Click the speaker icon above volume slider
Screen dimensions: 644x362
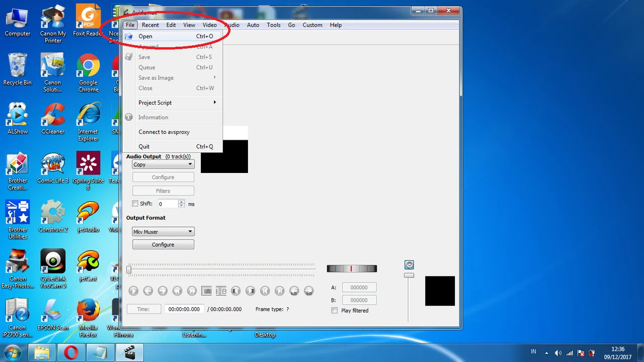click(x=409, y=265)
